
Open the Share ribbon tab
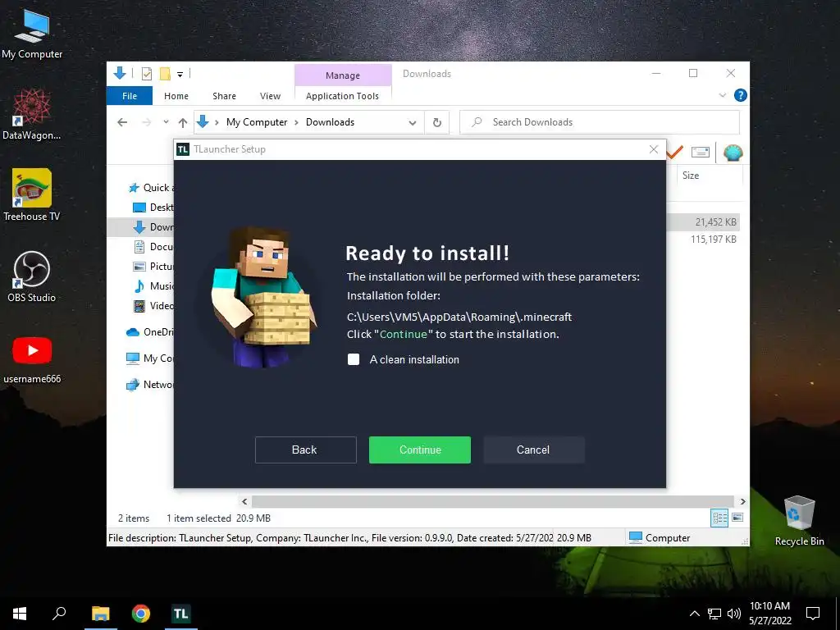click(224, 96)
